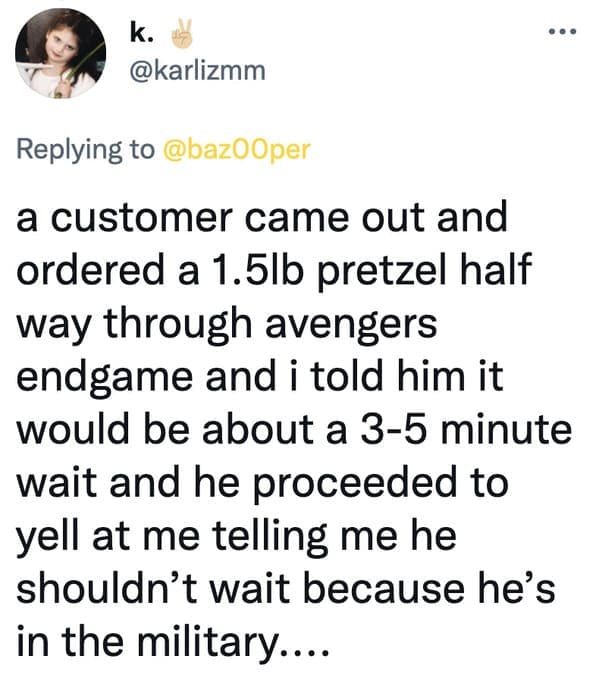Click the word "avengers" in the tweet

(x=351, y=324)
